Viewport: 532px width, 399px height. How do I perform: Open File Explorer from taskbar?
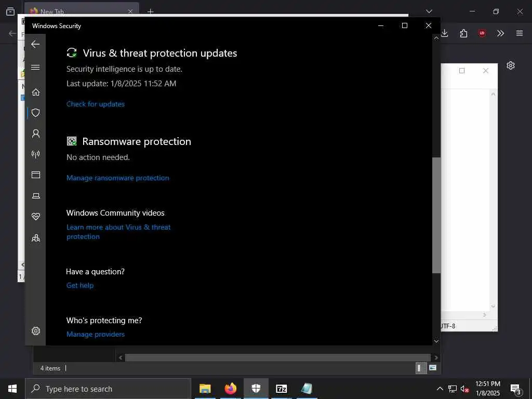pos(205,389)
